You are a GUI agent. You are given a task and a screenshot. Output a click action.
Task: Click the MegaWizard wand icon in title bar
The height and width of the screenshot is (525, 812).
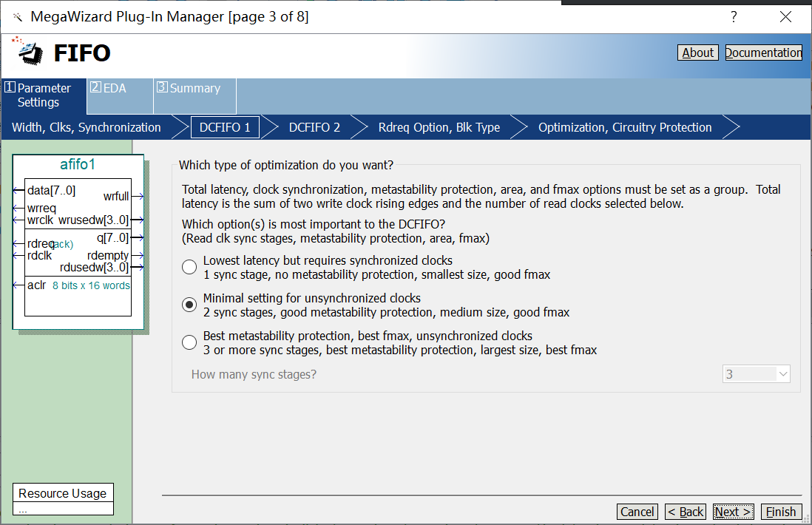tap(18, 18)
